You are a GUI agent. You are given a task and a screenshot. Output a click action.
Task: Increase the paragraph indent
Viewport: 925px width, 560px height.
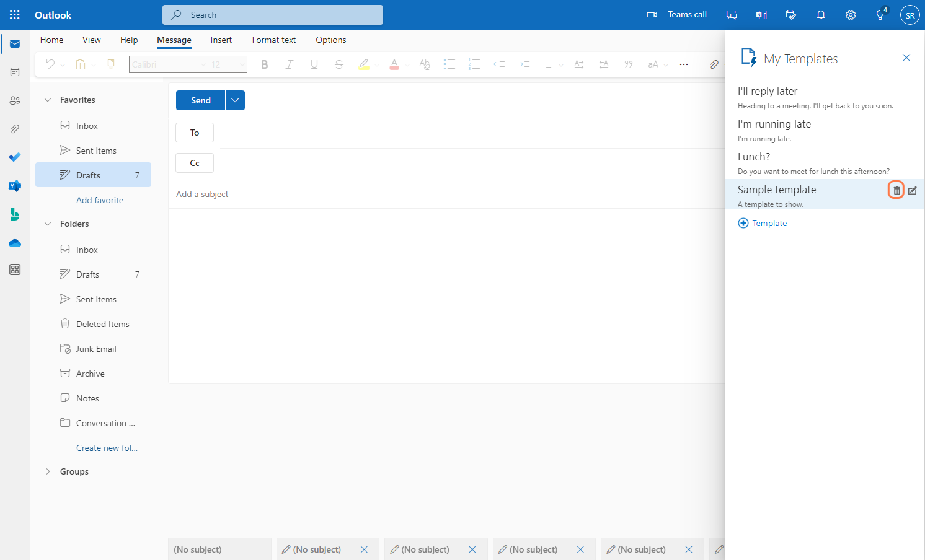pyautogui.click(x=524, y=64)
